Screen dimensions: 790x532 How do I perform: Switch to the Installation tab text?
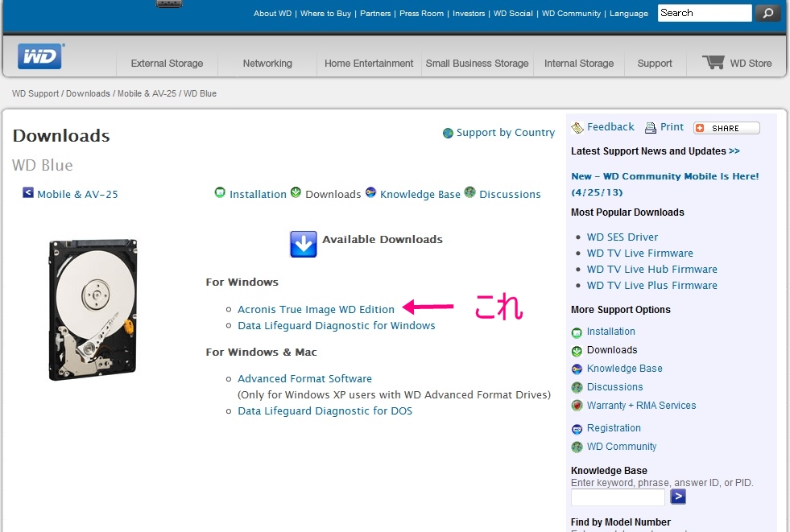[x=258, y=194]
